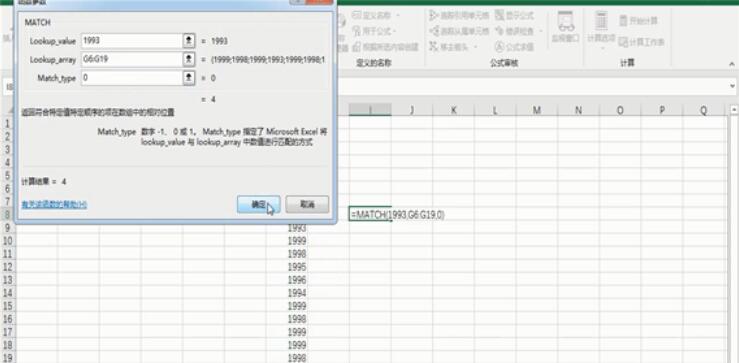Collapse dialog button beside Match_type field
Viewport: 739px width, 363px height.
(189, 78)
